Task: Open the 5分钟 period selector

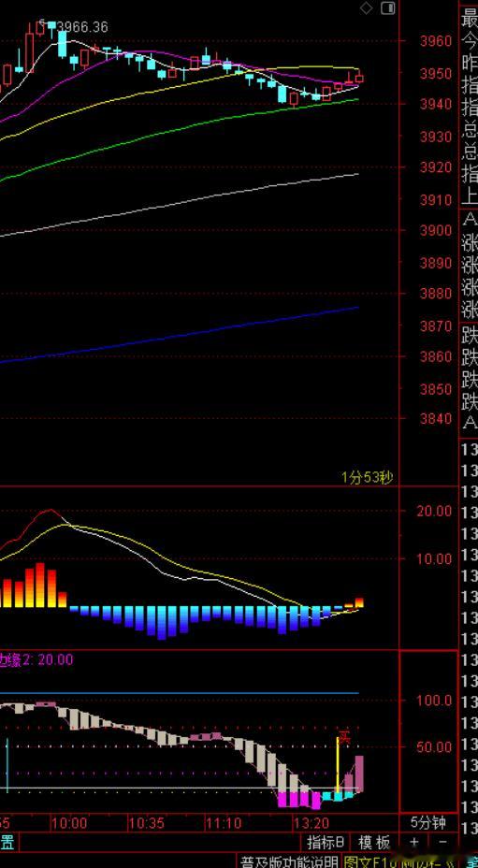Action: click(x=428, y=822)
